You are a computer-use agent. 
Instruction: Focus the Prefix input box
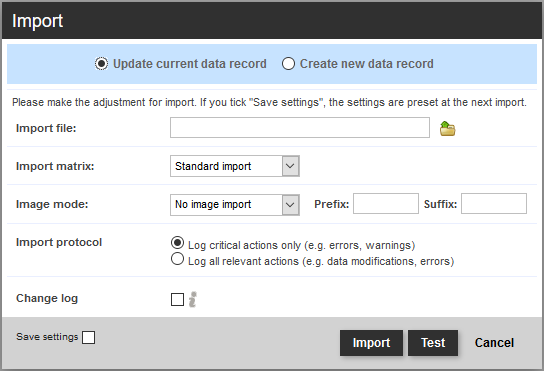(386, 204)
